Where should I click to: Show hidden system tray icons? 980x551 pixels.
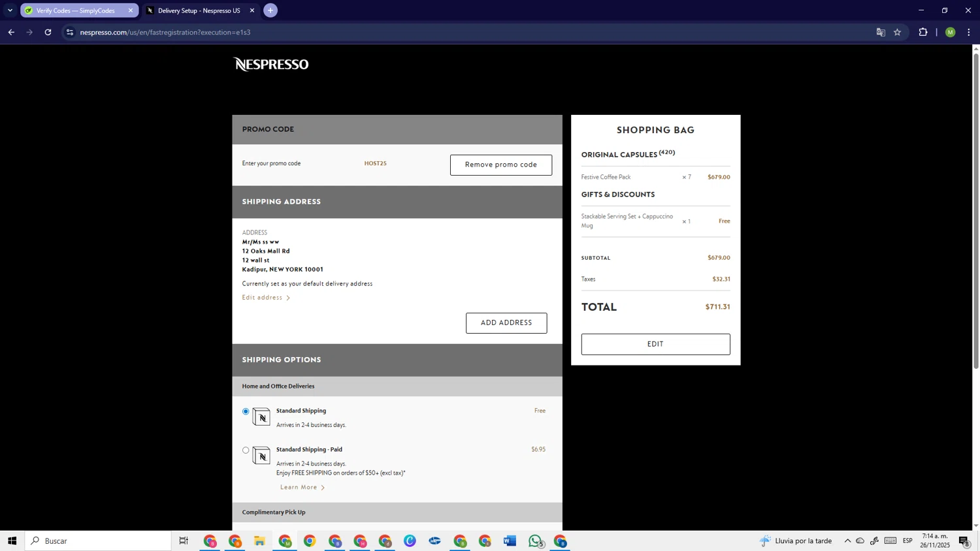847,541
